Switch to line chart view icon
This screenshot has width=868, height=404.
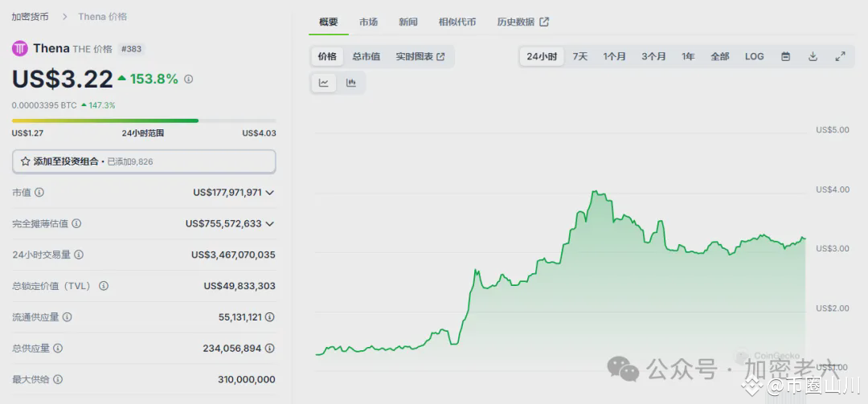click(324, 83)
